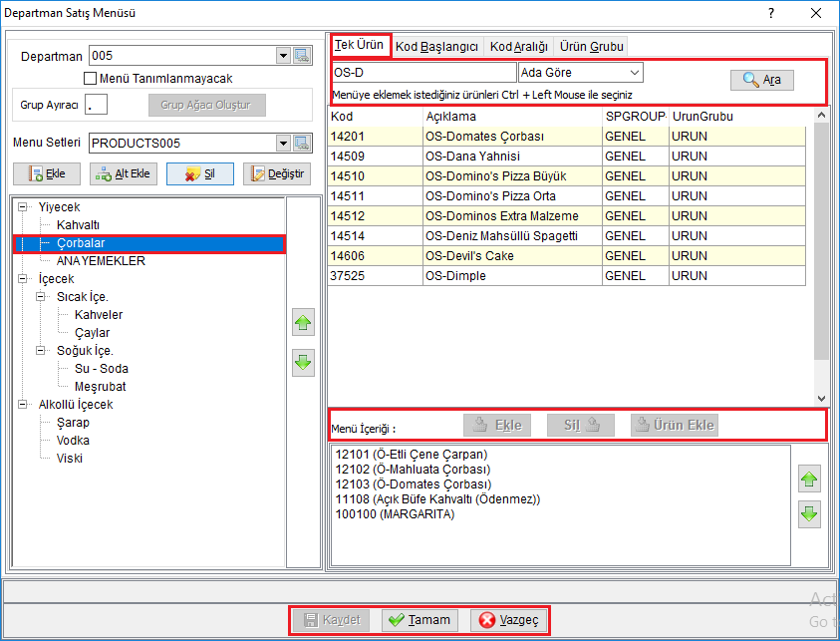Select the OS-Dominos Extra Malzeme row
This screenshot has height=641, width=840.
pyautogui.click(x=567, y=216)
